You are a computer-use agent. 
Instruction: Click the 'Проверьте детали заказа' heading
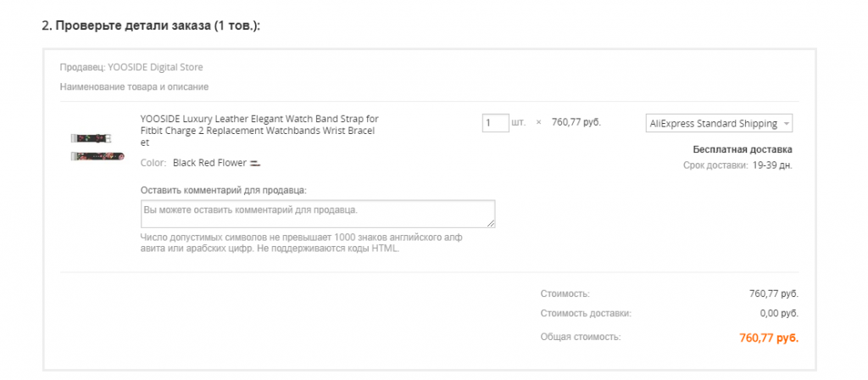tap(151, 25)
